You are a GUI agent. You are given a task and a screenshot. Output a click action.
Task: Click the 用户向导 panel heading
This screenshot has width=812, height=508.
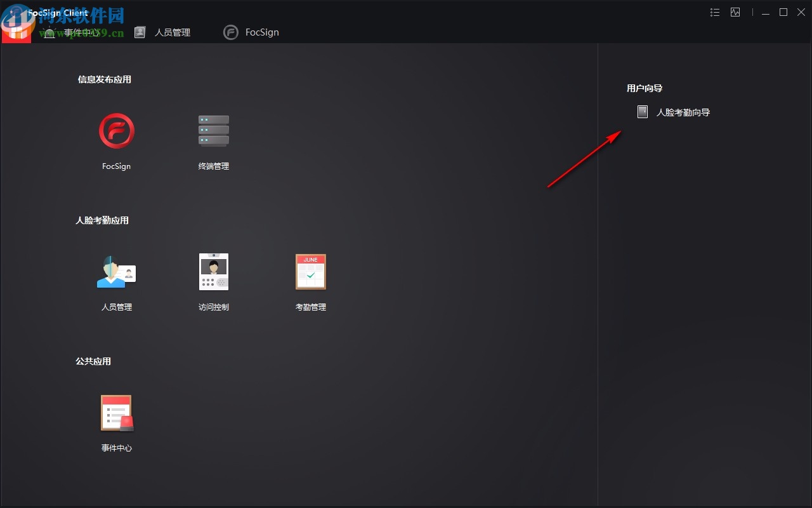644,88
